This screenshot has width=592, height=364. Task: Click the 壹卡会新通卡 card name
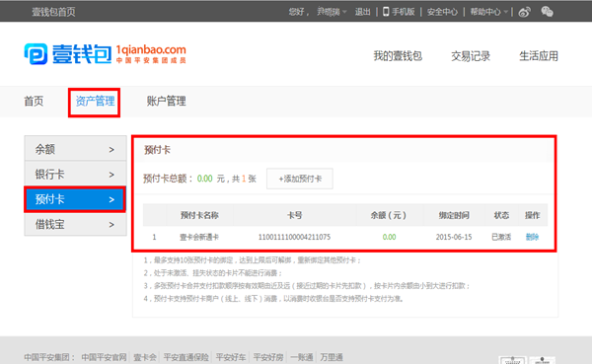click(x=199, y=237)
